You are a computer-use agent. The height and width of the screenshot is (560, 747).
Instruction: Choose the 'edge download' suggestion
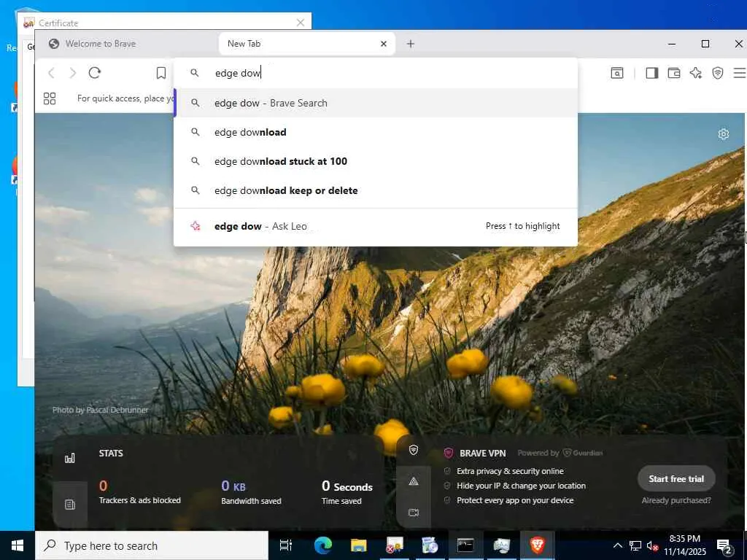[376, 133]
